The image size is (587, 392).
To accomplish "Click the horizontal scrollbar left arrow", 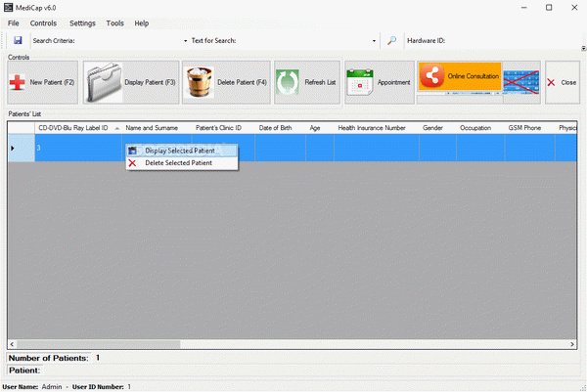I will coord(13,344).
